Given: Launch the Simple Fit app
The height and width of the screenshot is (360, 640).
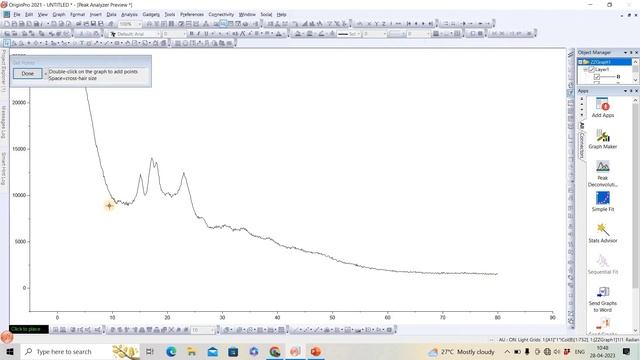Looking at the screenshot, I should [x=602, y=201].
